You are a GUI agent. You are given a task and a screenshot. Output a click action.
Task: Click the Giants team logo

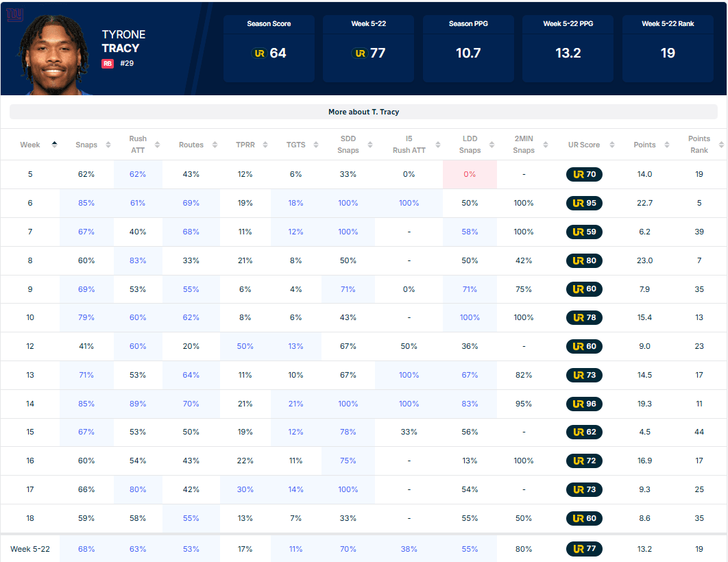click(15, 14)
